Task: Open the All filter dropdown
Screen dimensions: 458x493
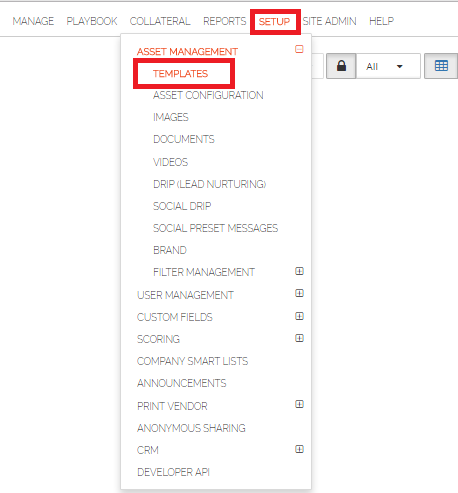Action: tap(388, 66)
